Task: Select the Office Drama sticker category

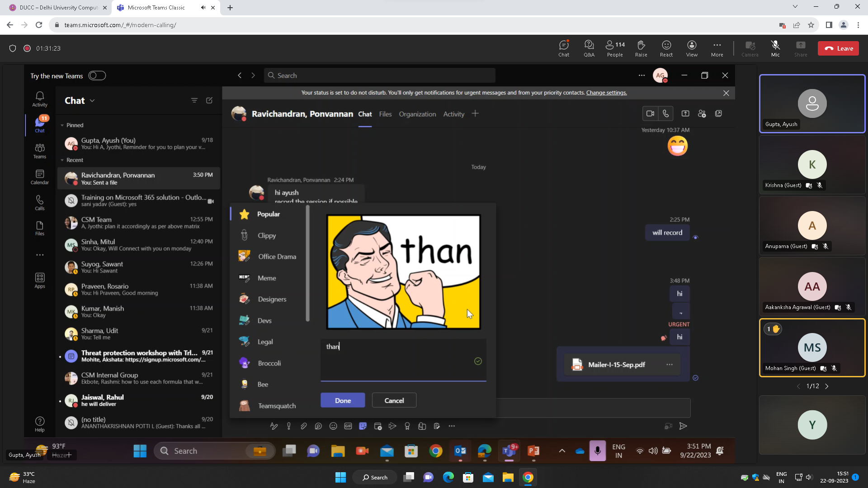Action: pyautogui.click(x=268, y=257)
